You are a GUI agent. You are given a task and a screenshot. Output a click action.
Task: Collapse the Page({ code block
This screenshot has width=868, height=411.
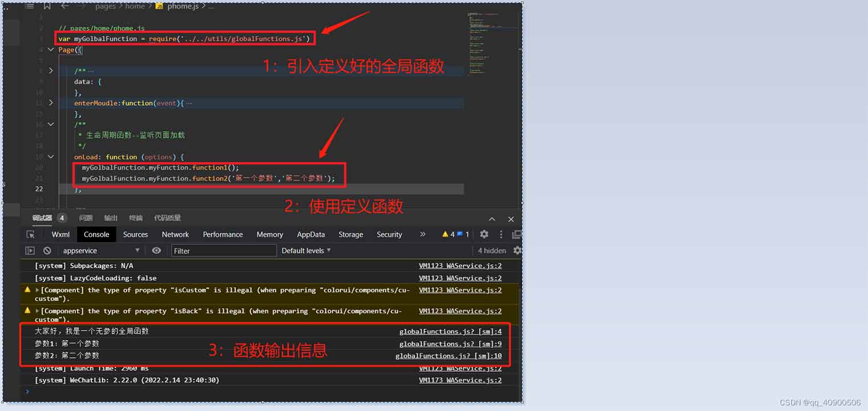click(51, 50)
